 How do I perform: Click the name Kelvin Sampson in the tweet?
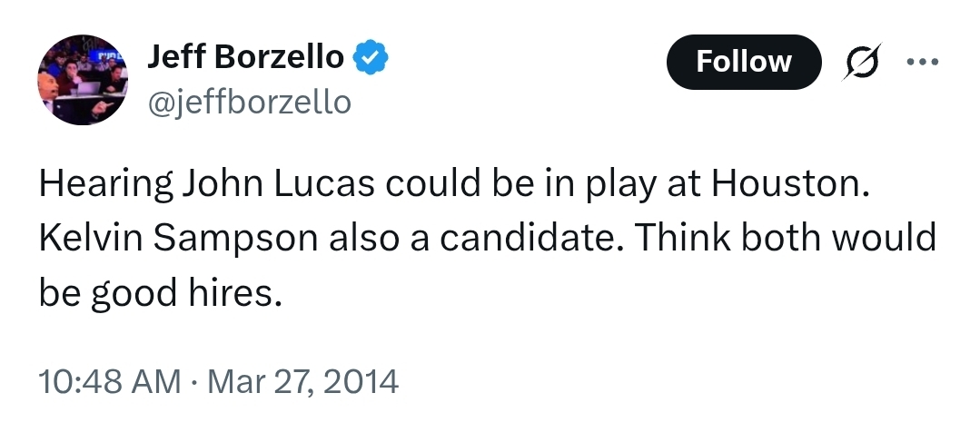click(179, 238)
